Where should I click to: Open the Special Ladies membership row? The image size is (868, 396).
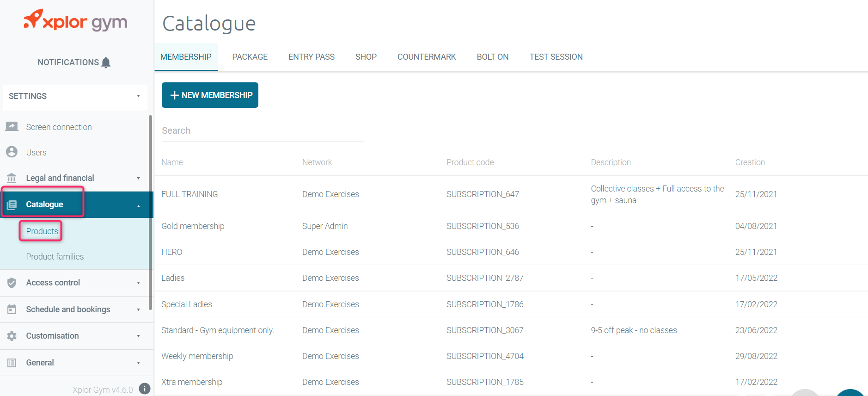[511, 304]
